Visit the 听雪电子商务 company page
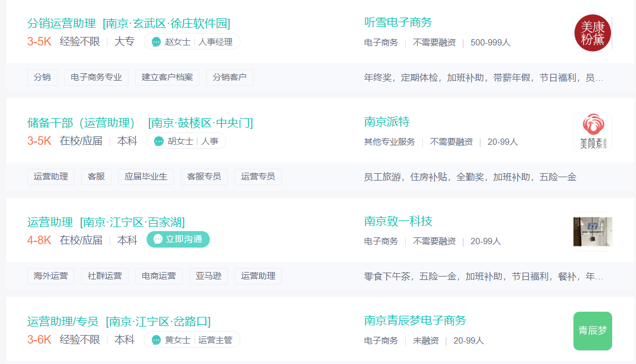Screen dimensions: 636x364 click(x=397, y=22)
